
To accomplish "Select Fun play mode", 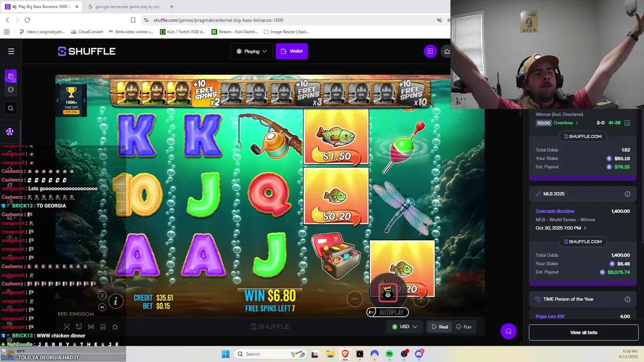I will click(x=464, y=327).
